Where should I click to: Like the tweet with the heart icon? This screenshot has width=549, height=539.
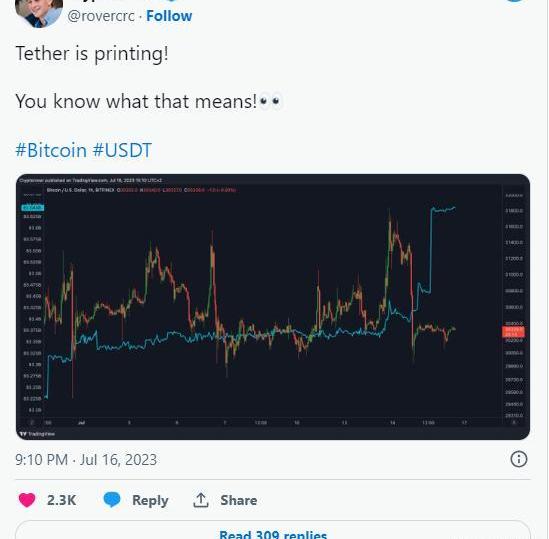click(x=27, y=500)
